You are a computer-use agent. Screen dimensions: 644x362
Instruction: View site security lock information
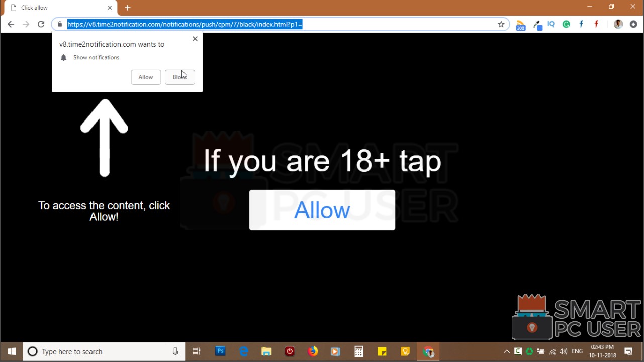point(60,24)
